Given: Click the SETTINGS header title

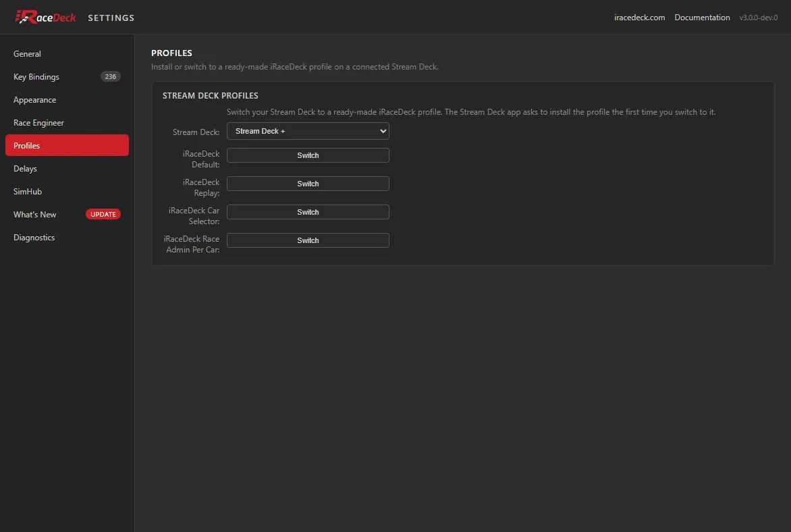Looking at the screenshot, I should pos(111,18).
